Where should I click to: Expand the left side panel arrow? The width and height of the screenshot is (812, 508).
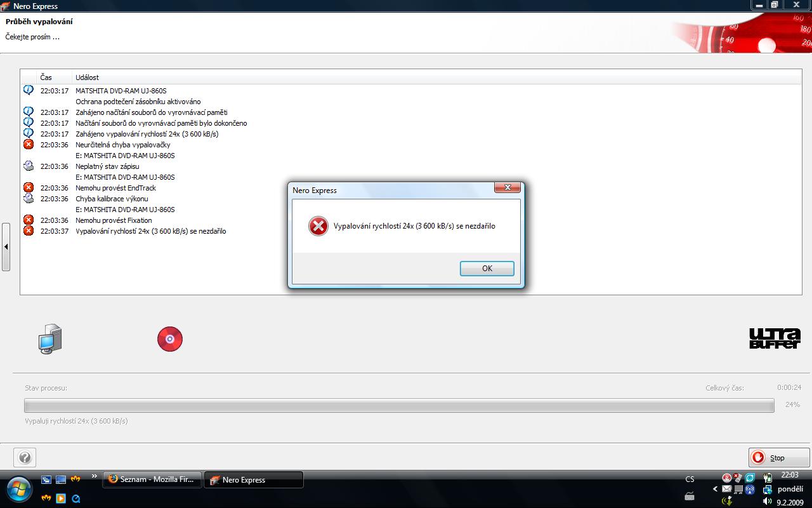6,246
